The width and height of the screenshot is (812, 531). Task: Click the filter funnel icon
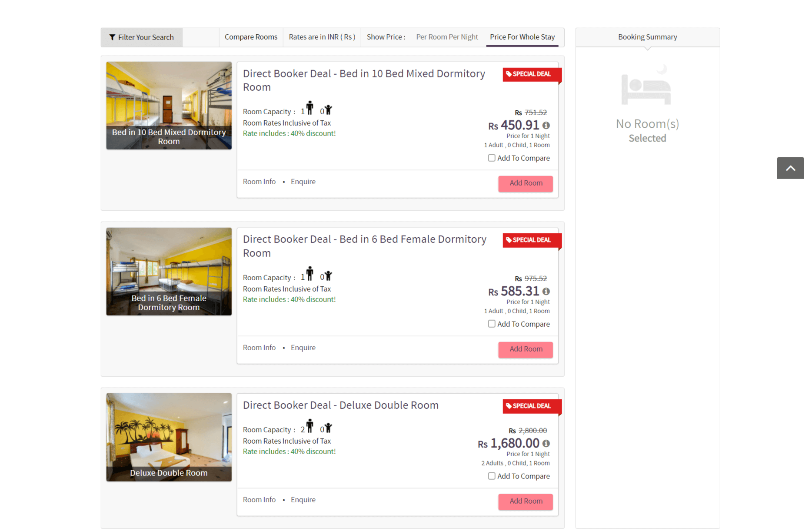pos(112,37)
